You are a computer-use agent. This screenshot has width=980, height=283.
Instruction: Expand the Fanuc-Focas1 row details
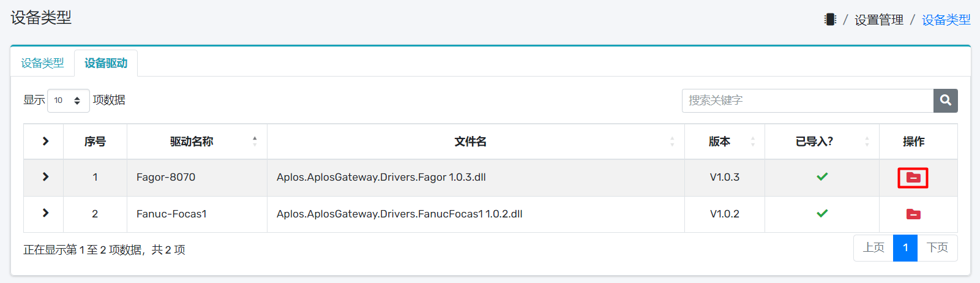pyautogui.click(x=45, y=213)
